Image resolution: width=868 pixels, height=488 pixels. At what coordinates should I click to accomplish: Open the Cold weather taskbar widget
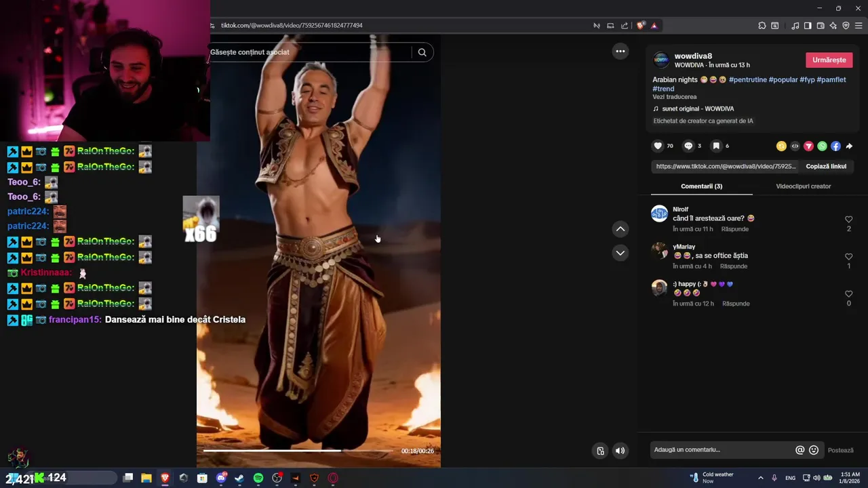pos(711,478)
